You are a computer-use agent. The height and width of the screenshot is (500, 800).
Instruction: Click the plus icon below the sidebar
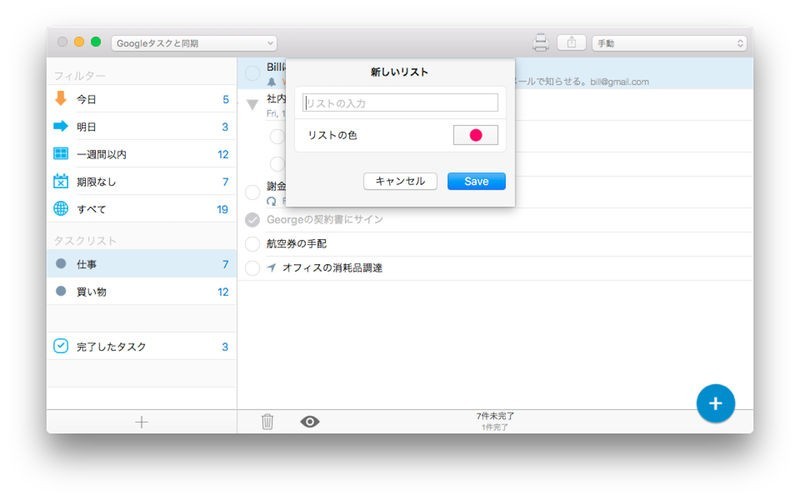coord(141,422)
